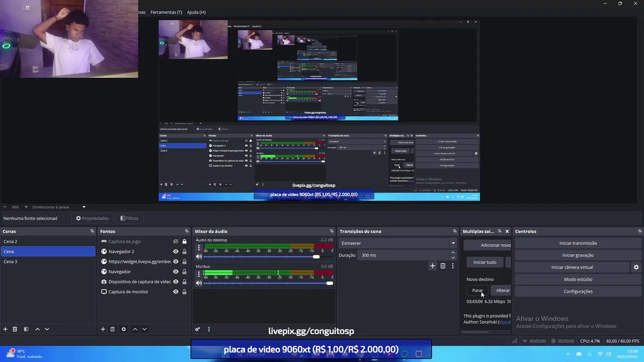Open the Ferramentas (T) menu
The image size is (644, 362).
pos(166,12)
